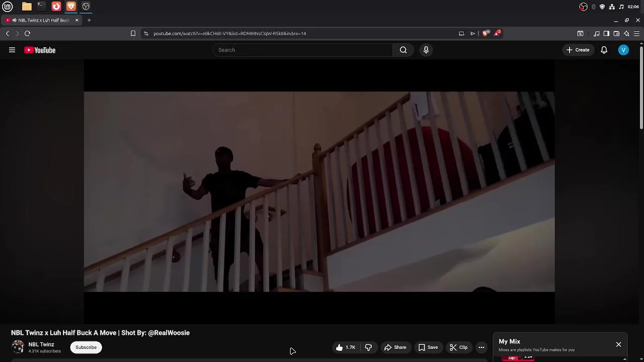Open site settings icon in address bar
The height and width of the screenshot is (362, 644).
146,33
